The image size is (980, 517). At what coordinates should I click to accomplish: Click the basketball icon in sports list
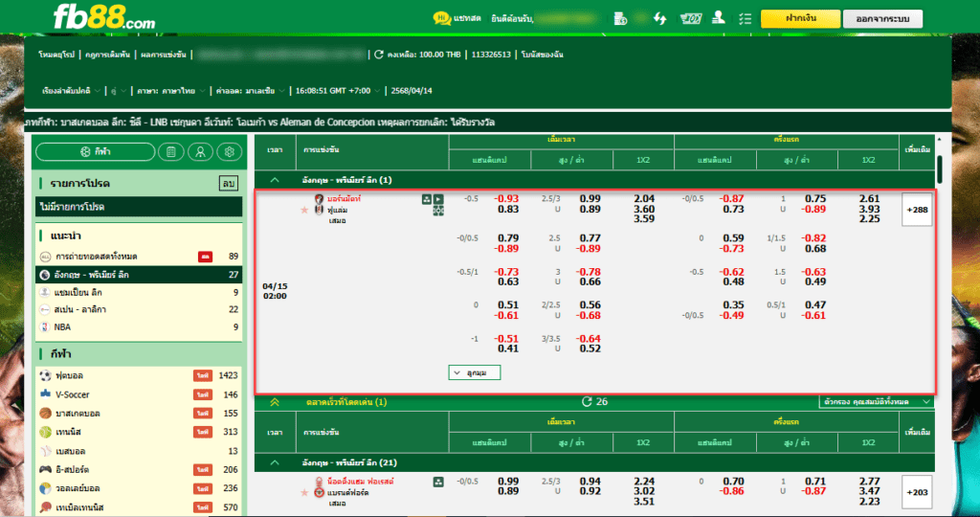(x=45, y=414)
